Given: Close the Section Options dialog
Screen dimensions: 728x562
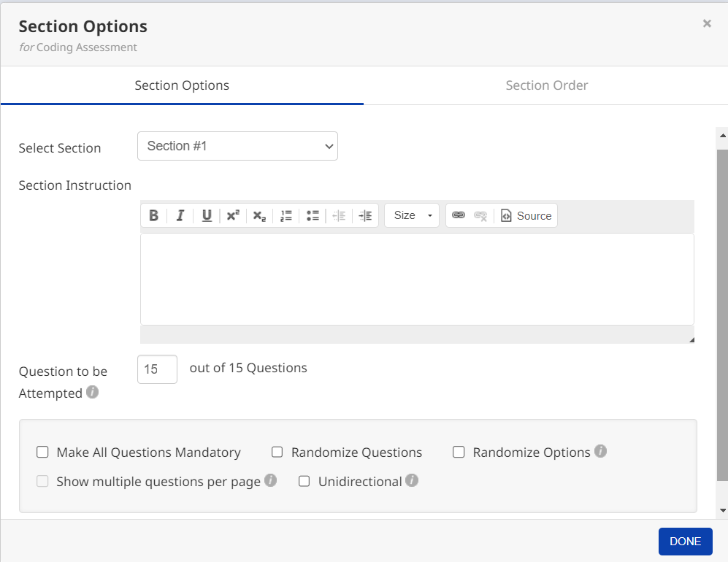Looking at the screenshot, I should pos(707,23).
